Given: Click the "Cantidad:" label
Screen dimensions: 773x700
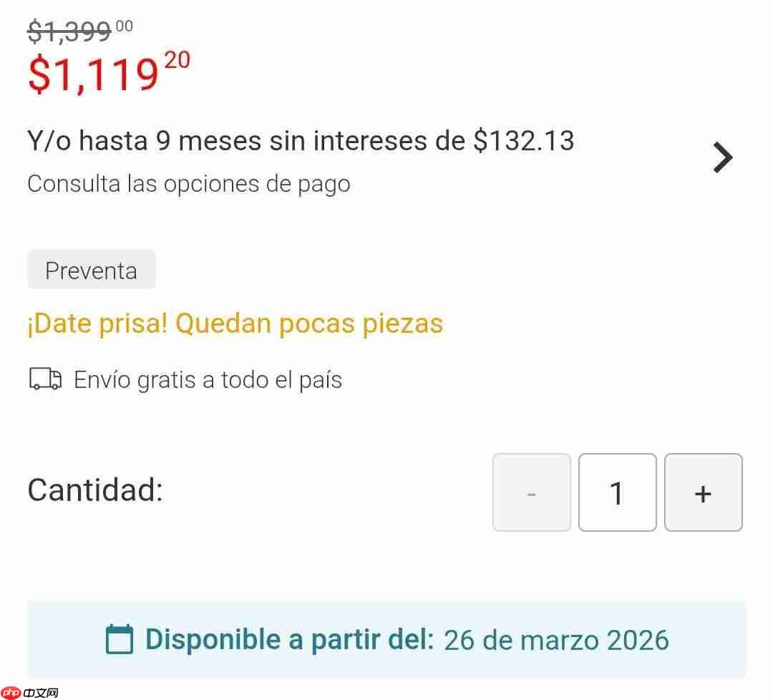Looking at the screenshot, I should [x=95, y=490].
